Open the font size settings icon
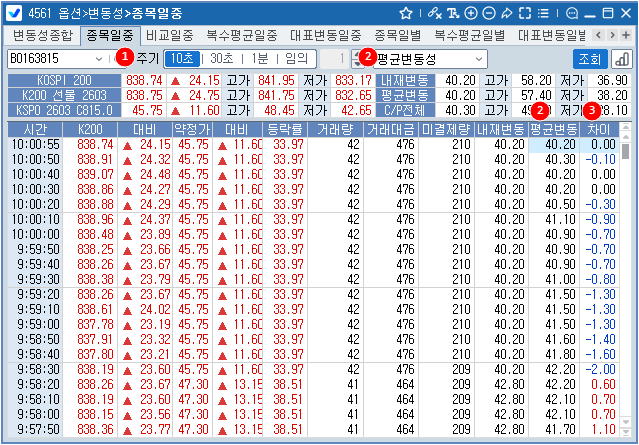Viewport: 639px width, 445px height. pos(453,13)
